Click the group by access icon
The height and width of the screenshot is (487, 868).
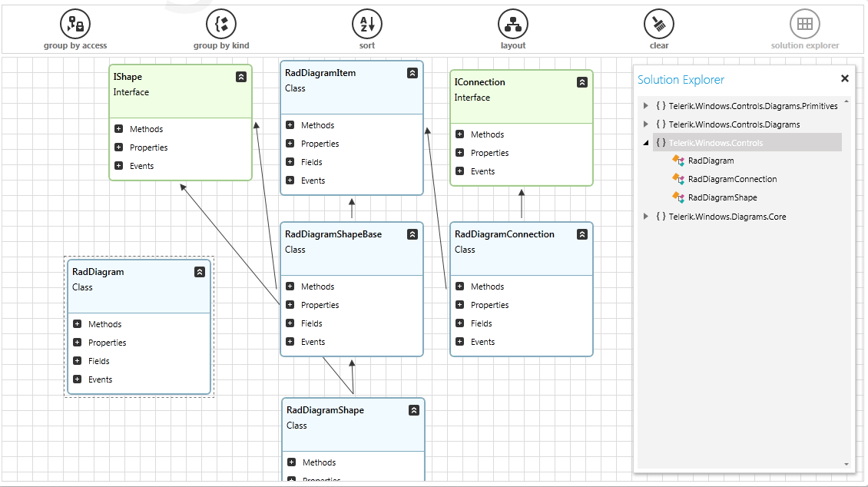(x=75, y=24)
